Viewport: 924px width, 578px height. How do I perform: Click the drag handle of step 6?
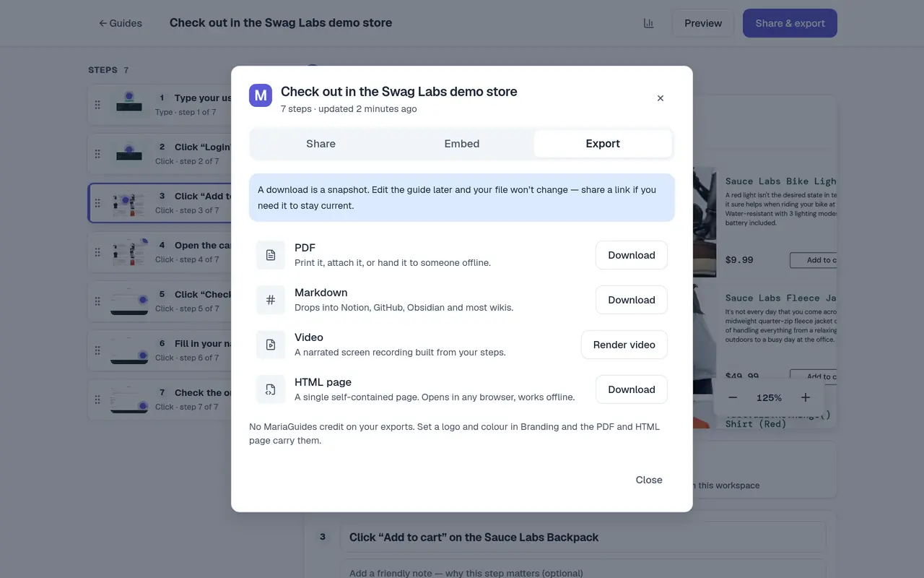point(97,350)
